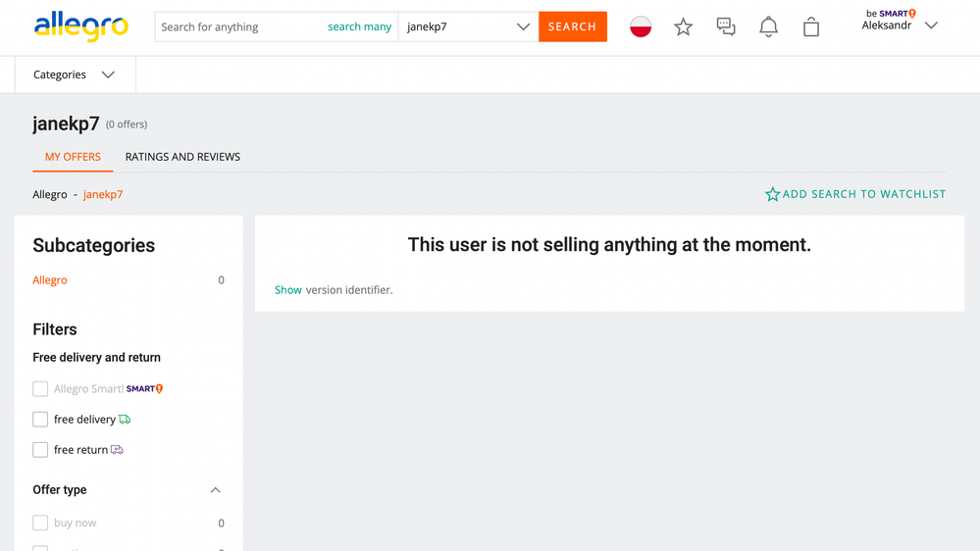Image resolution: width=980 pixels, height=551 pixels.
Task: Click the orange Search button
Action: (573, 26)
